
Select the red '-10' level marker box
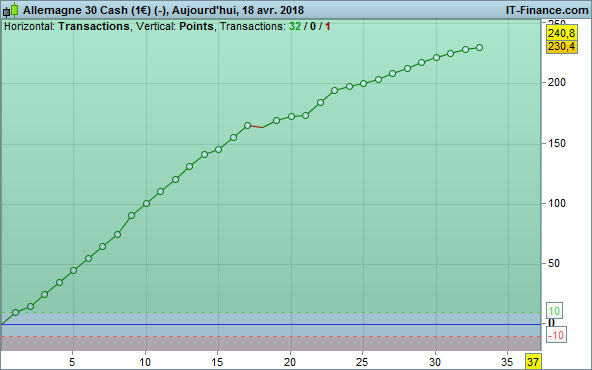pos(556,335)
